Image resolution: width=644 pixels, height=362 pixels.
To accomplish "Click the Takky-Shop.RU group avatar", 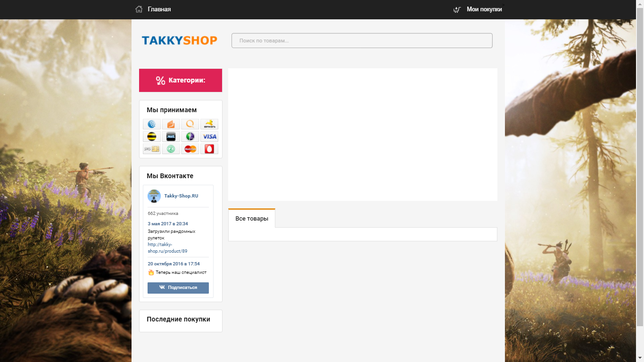I will click(x=154, y=196).
